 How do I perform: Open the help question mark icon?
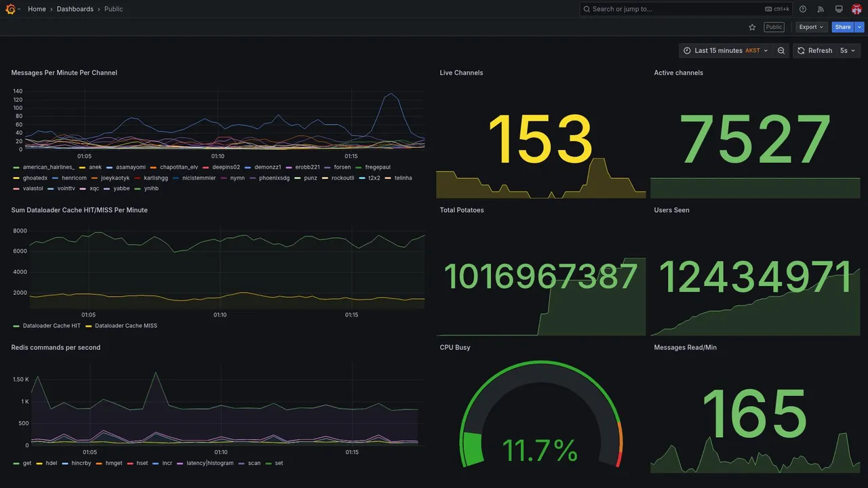click(x=803, y=9)
